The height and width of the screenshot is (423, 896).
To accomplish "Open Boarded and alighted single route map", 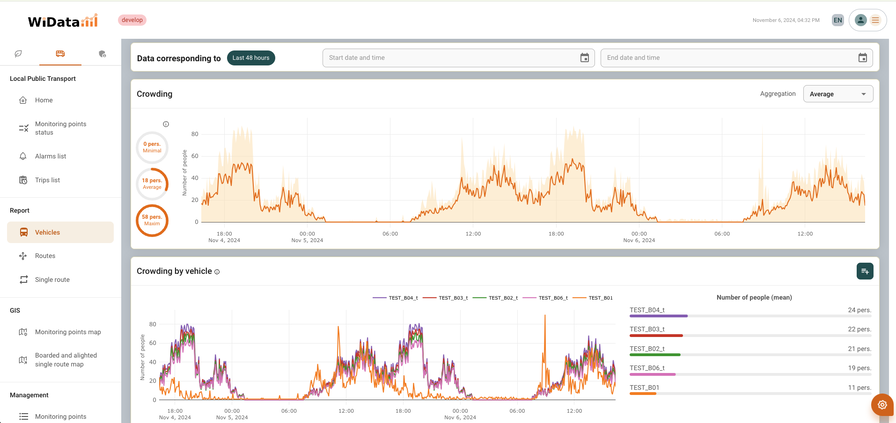I will pyautogui.click(x=60, y=360).
